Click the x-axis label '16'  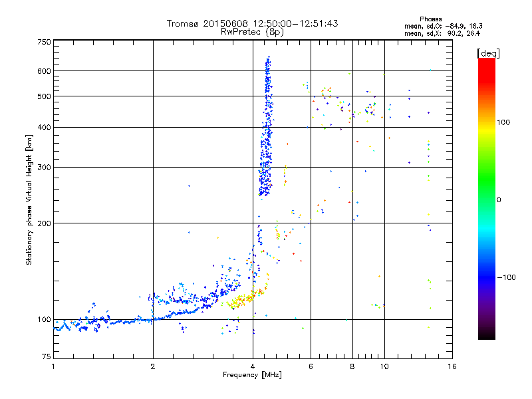[452, 366]
